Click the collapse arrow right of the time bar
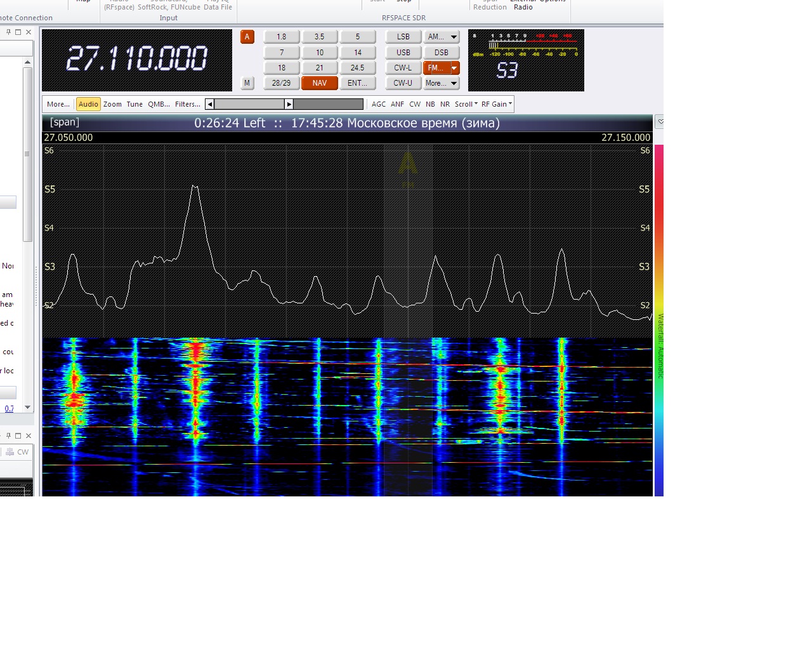This screenshot has height=650, width=812. (x=660, y=122)
